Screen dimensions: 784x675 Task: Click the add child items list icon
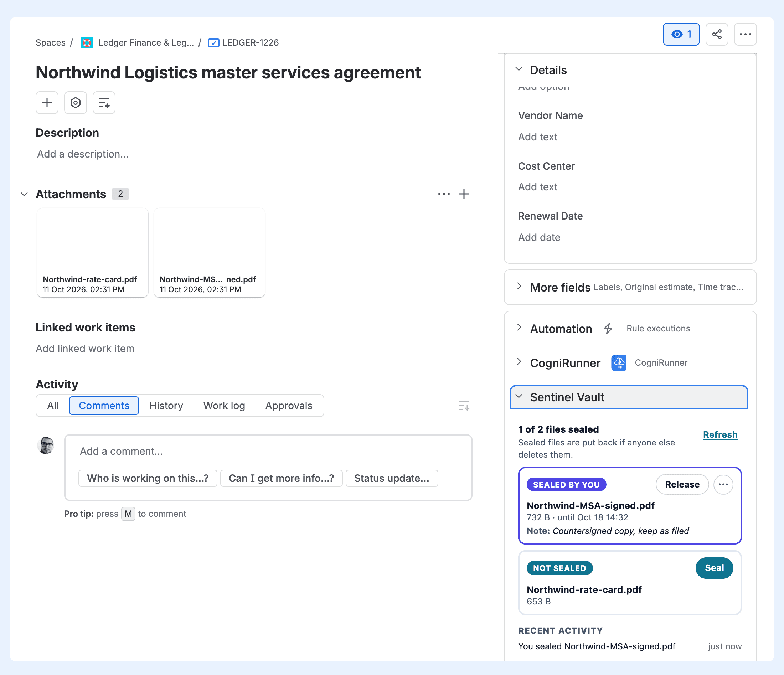[104, 103]
